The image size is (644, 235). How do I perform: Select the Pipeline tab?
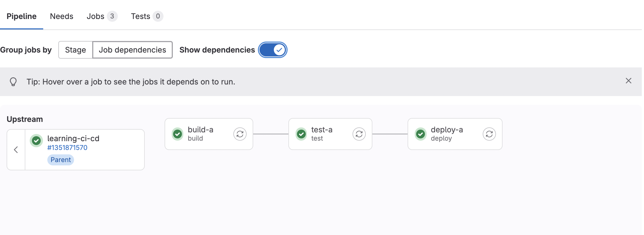tap(21, 16)
